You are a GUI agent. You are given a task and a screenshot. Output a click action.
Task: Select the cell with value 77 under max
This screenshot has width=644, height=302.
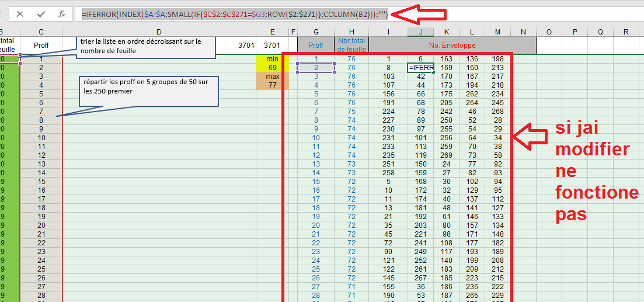point(272,85)
